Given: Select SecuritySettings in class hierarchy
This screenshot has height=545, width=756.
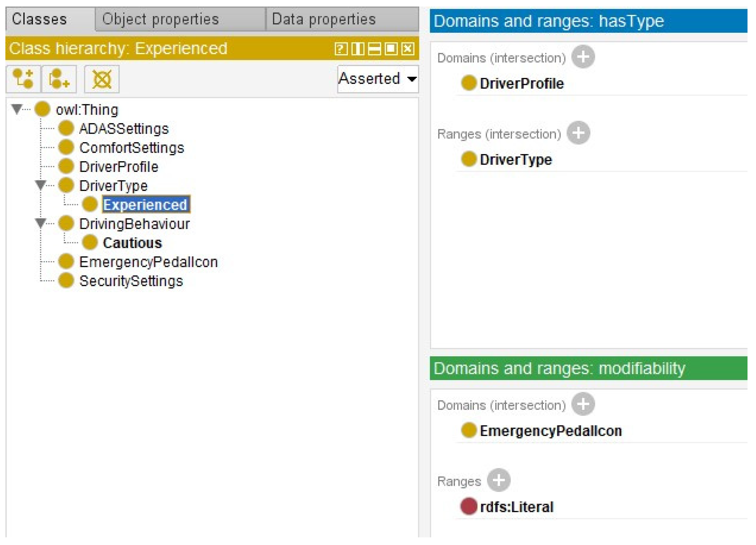Looking at the screenshot, I should (x=131, y=281).
